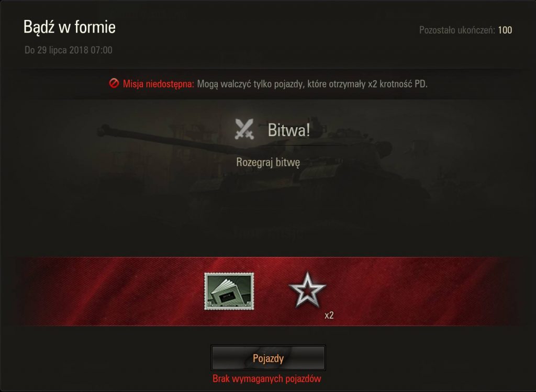Click the red star x2 reward icon

coord(307,290)
